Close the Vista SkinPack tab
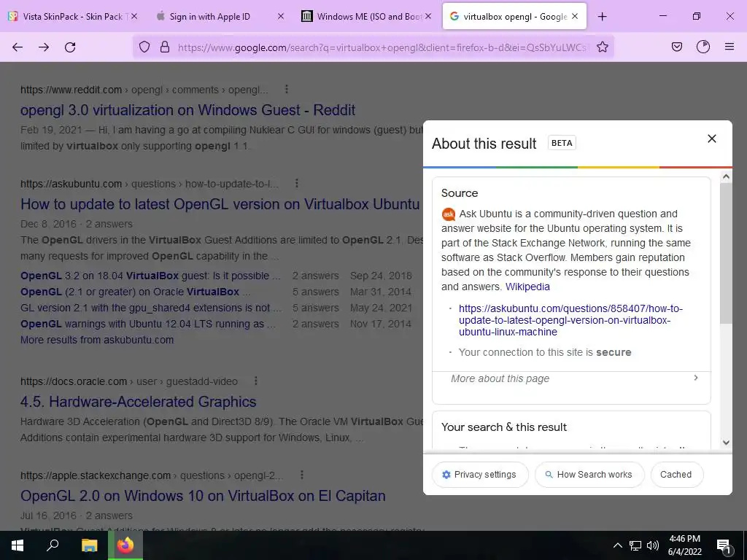 (134, 16)
